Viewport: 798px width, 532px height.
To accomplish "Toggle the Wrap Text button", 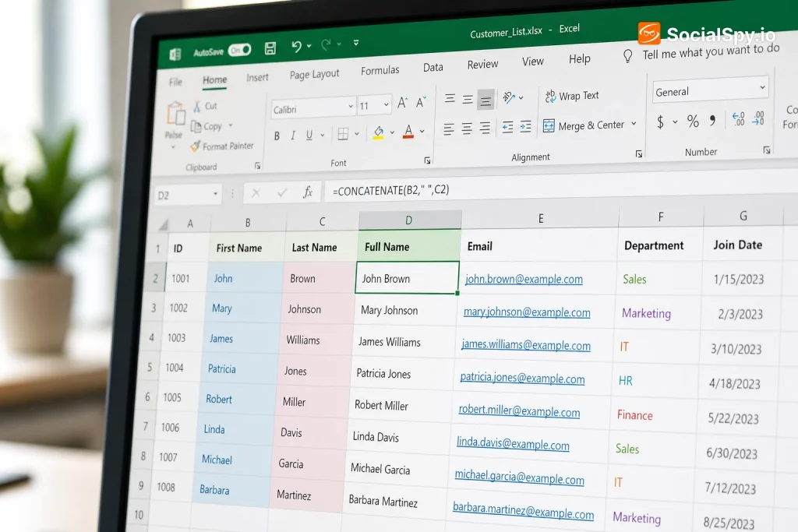I will coord(572,96).
